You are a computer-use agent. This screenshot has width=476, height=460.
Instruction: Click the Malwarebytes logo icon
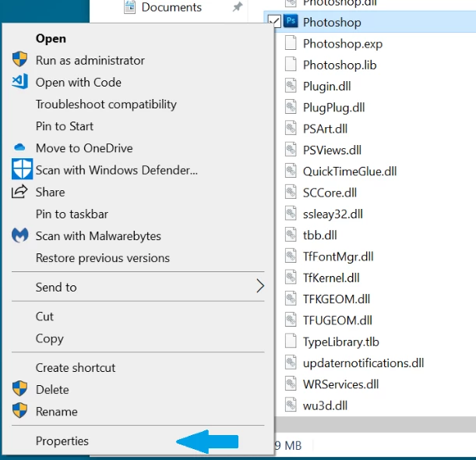pos(20,235)
